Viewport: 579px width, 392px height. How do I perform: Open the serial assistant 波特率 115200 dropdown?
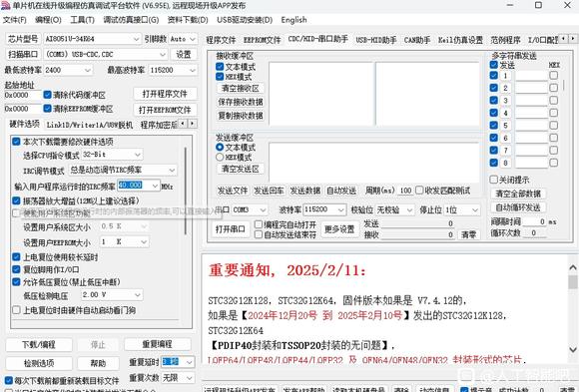pyautogui.click(x=324, y=209)
